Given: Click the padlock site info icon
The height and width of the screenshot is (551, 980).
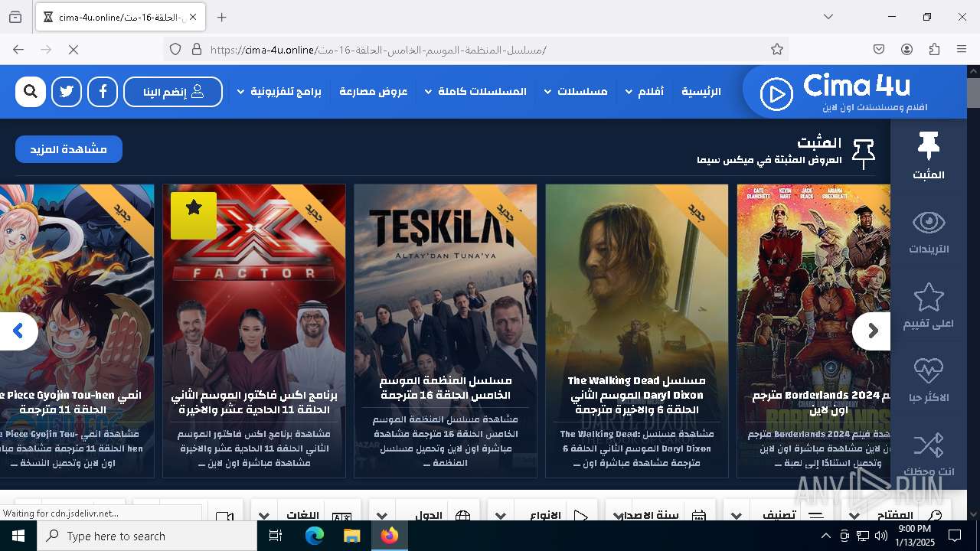Looking at the screenshot, I should pos(197,50).
